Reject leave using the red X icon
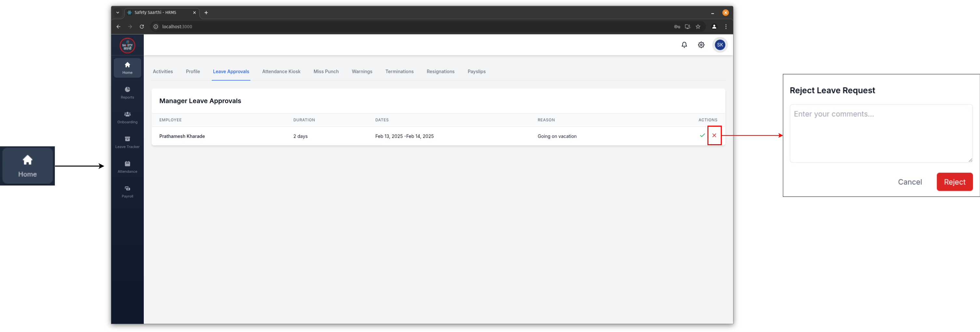 point(714,135)
